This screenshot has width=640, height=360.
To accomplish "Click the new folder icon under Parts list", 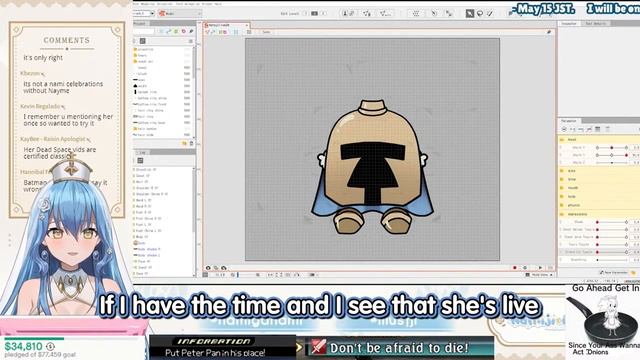I will point(184,144).
